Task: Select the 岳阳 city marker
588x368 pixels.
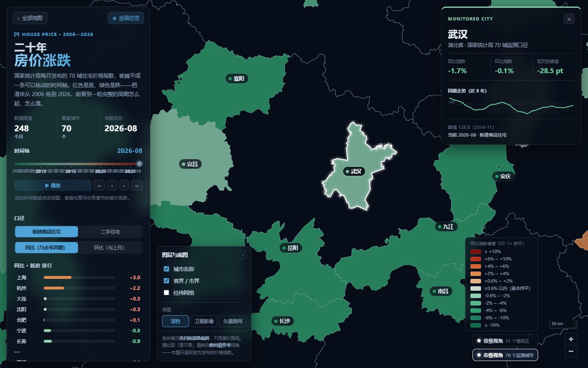Action: point(291,248)
